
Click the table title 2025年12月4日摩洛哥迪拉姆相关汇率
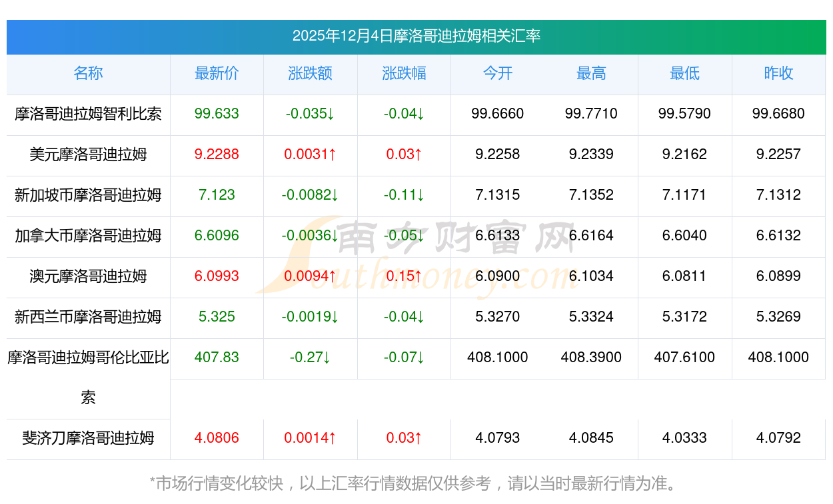[x=416, y=36]
